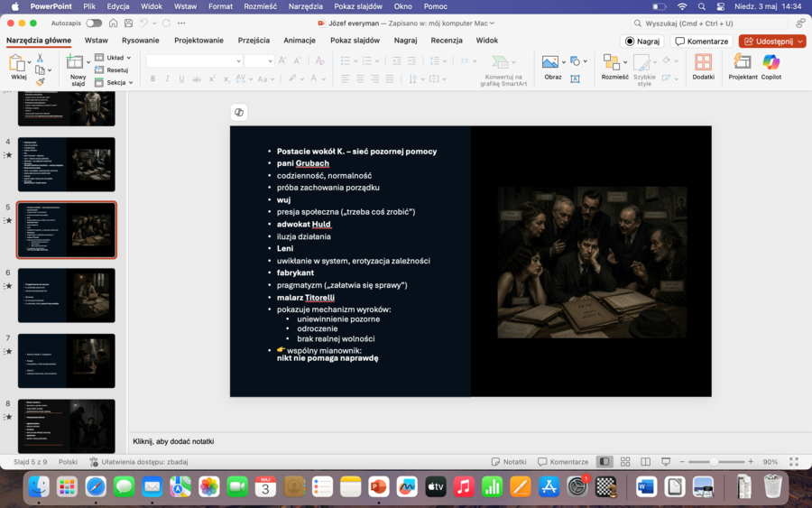Click the justify text icon

coord(390,79)
